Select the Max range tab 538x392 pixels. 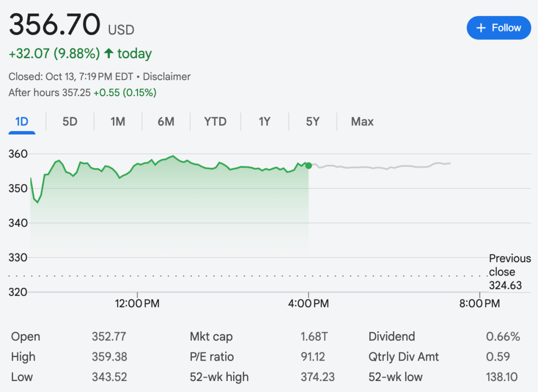click(362, 122)
